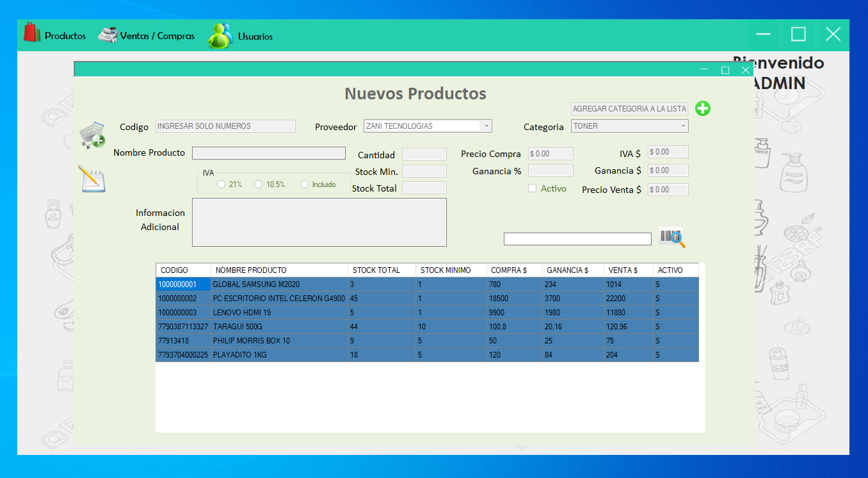868x478 pixels.
Task: Click the green users icon
Action: (x=220, y=36)
